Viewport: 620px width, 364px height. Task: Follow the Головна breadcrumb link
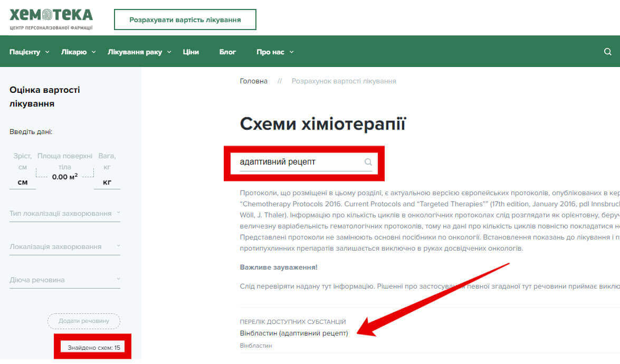(x=253, y=81)
